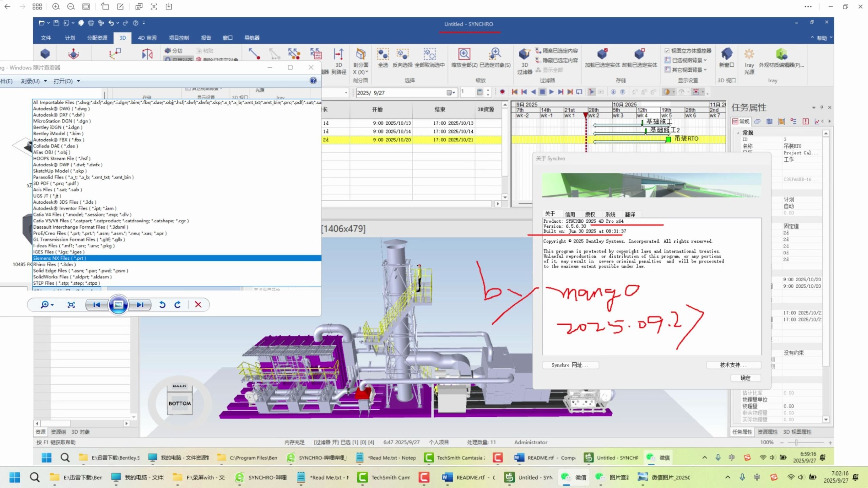
Task: Click the Synchro 网址 button
Action: point(570,365)
